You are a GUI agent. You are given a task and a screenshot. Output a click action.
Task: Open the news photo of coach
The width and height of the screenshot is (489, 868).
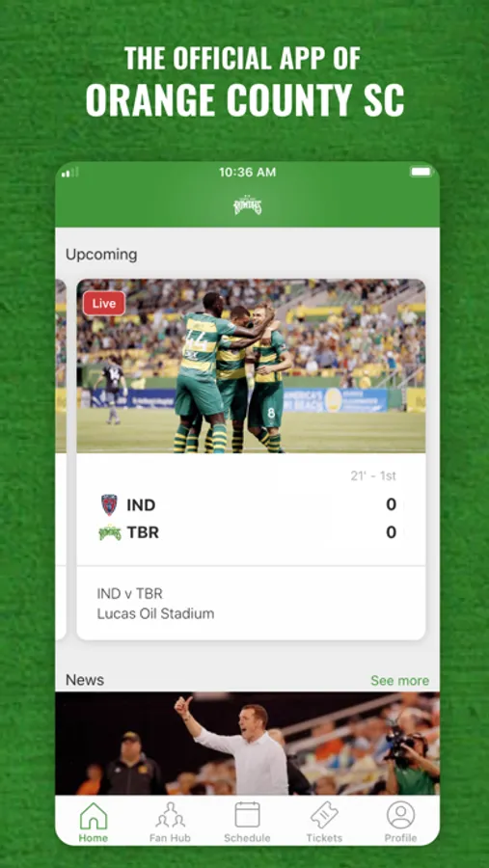(247, 744)
